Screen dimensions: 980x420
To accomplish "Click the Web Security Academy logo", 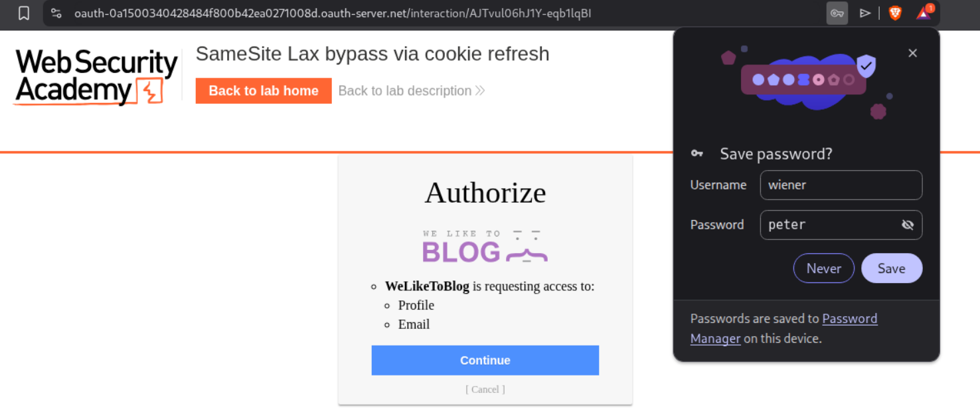I will (x=96, y=77).
